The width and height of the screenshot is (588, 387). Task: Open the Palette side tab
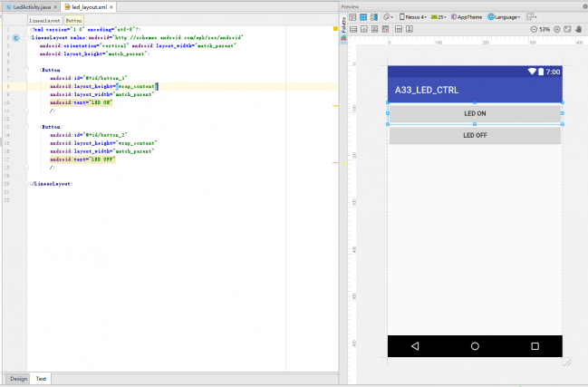point(343,28)
